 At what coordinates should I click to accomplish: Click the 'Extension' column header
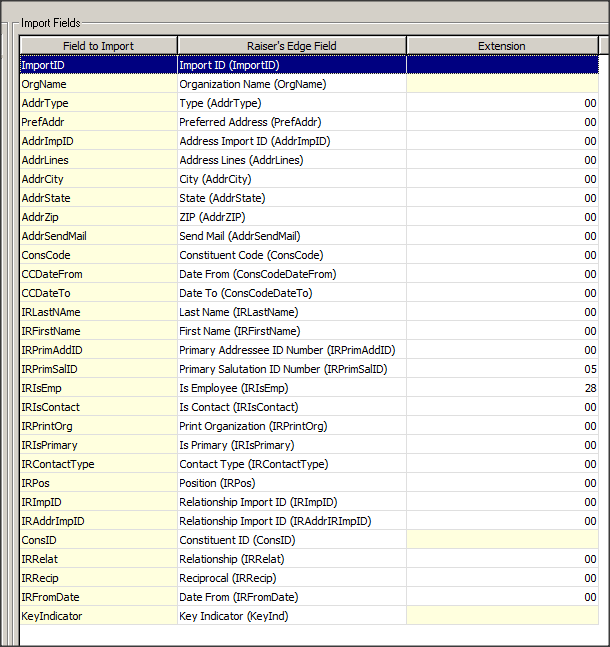502,46
